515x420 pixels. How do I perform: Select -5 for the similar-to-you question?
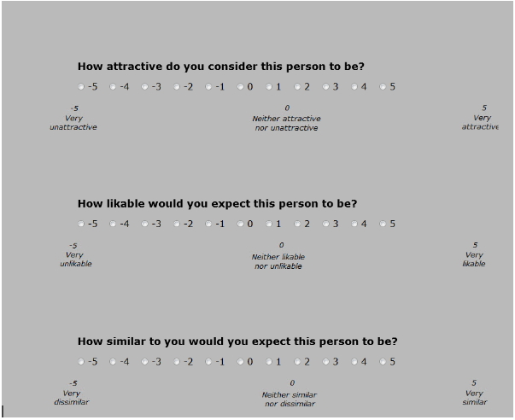point(81,362)
